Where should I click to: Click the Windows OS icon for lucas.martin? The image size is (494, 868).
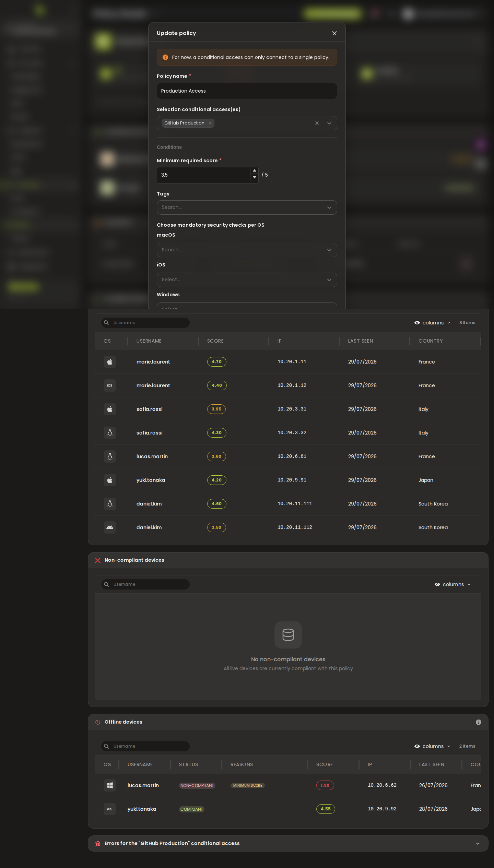[x=110, y=785]
